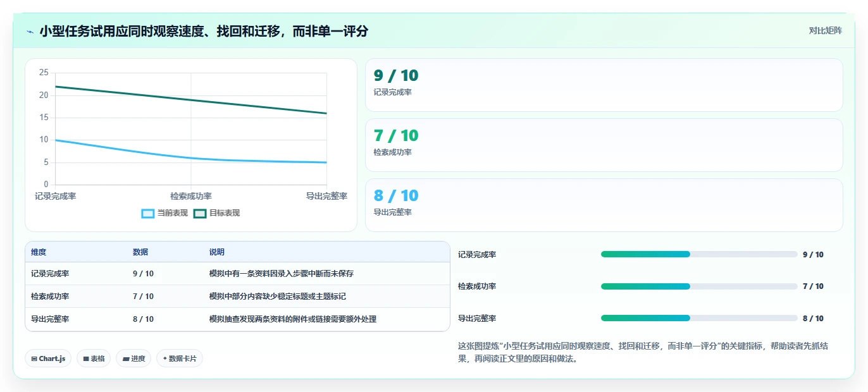
Task: Click 7 / 10 value beside progress bar
Action: [813, 286]
